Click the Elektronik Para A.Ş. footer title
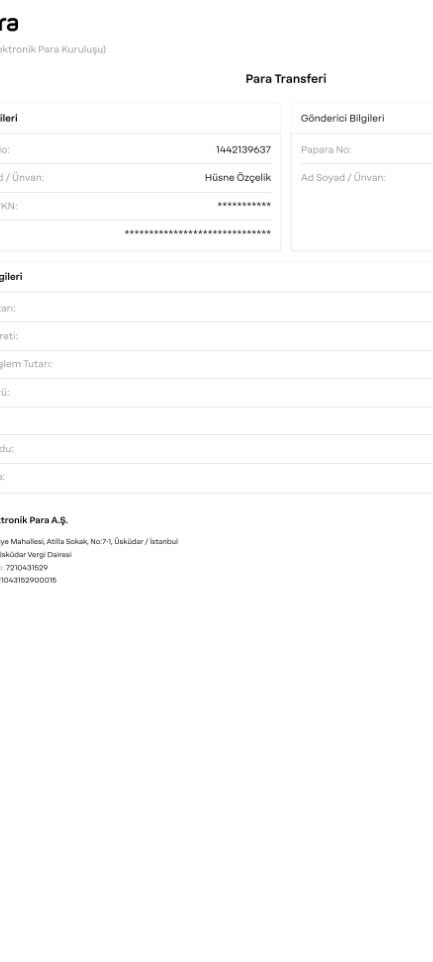The height and width of the screenshot is (962, 433). tap(34, 520)
